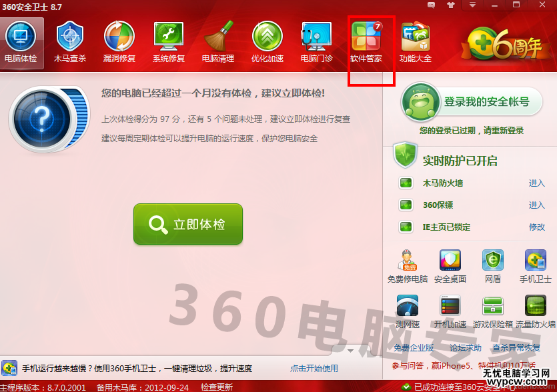The image size is (557, 392).
Task: Click the radar question-mark scan graphic
Action: [49, 119]
